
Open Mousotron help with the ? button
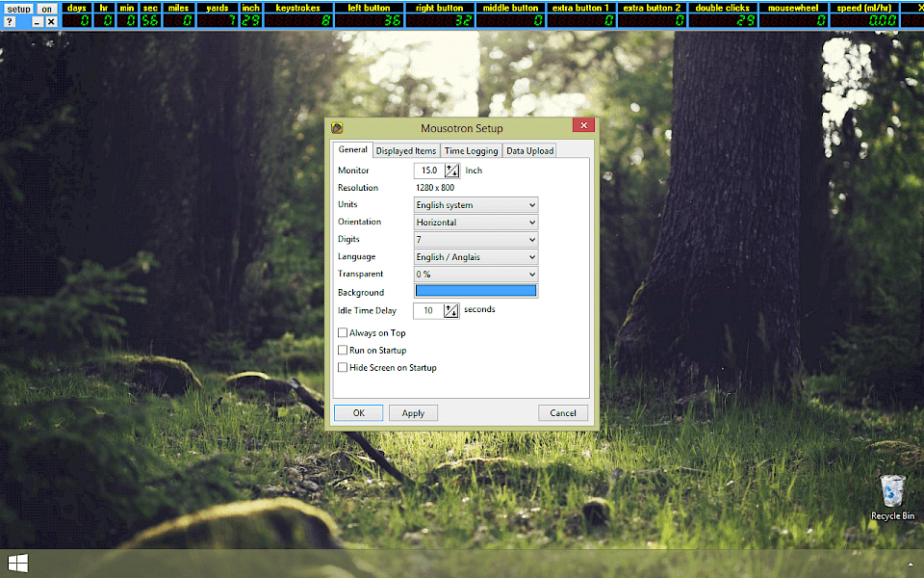pyautogui.click(x=10, y=21)
